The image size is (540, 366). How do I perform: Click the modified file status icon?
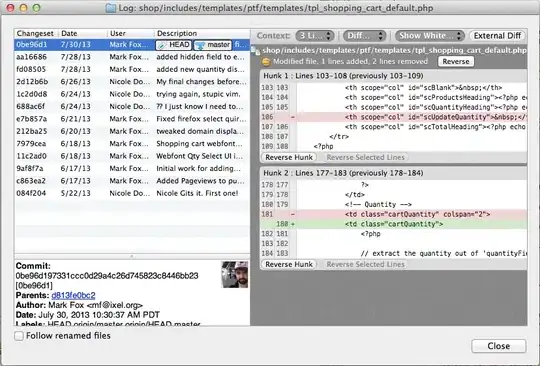click(x=266, y=62)
